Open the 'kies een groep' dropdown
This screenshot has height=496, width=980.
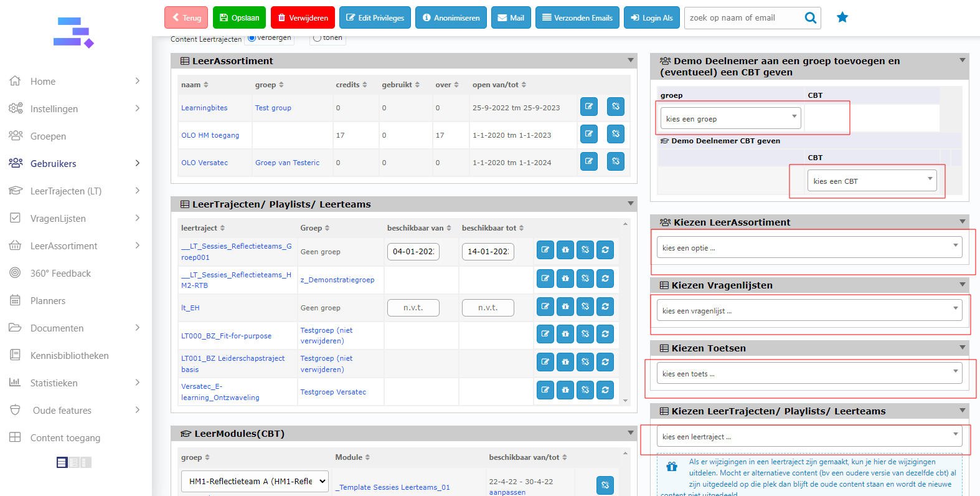730,118
